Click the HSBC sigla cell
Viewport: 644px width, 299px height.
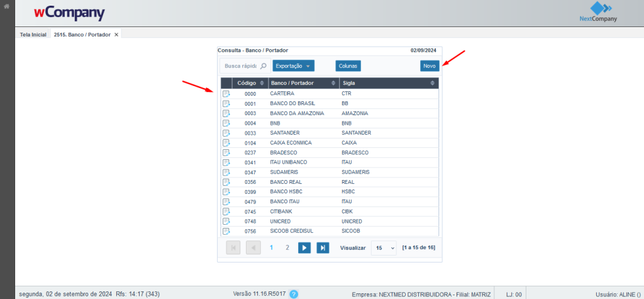348,192
